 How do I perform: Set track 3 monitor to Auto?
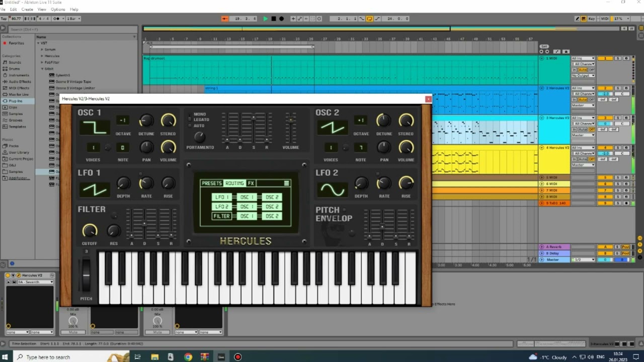point(583,129)
